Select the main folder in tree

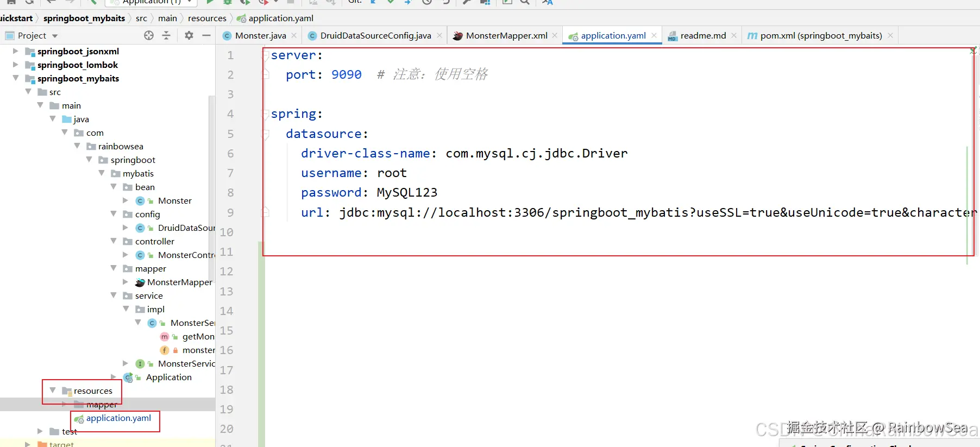pos(71,105)
